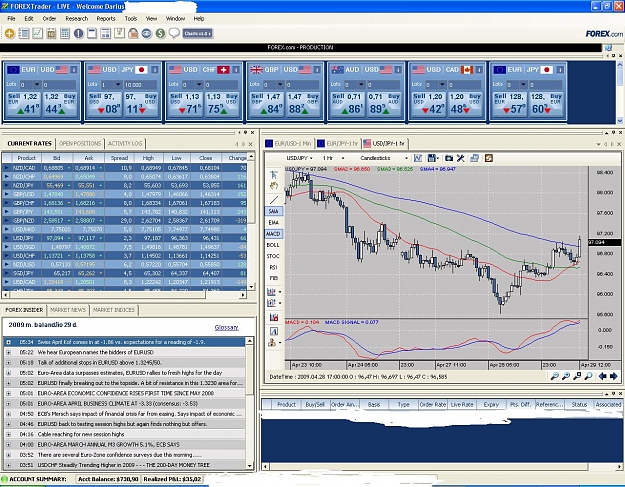Toggle the SMA indicator
625x487 pixels.
(273, 211)
